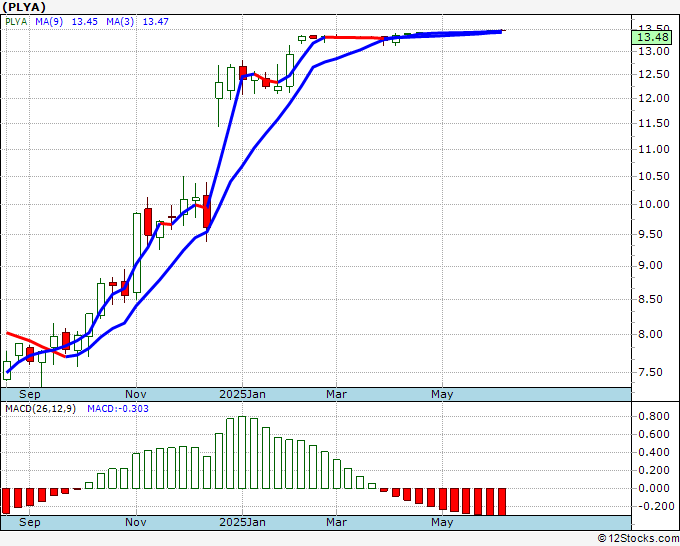
Task: Click Nov on the price chart date axis
Action: [136, 394]
